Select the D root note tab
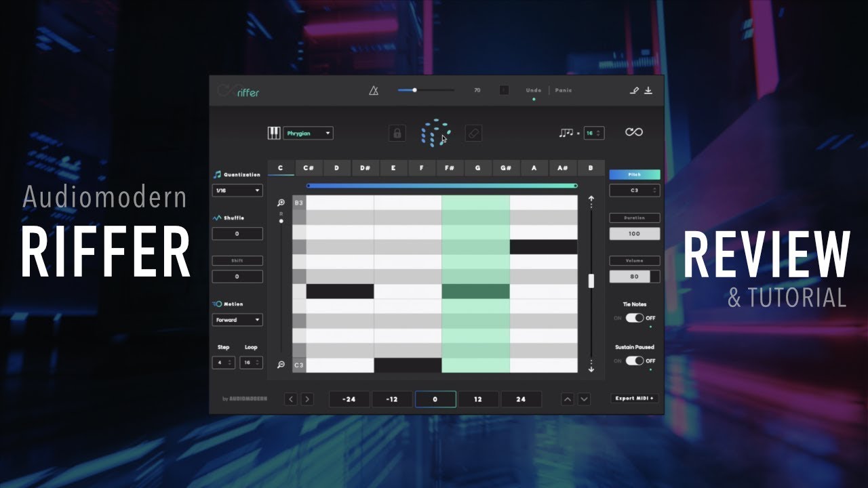 click(x=336, y=167)
